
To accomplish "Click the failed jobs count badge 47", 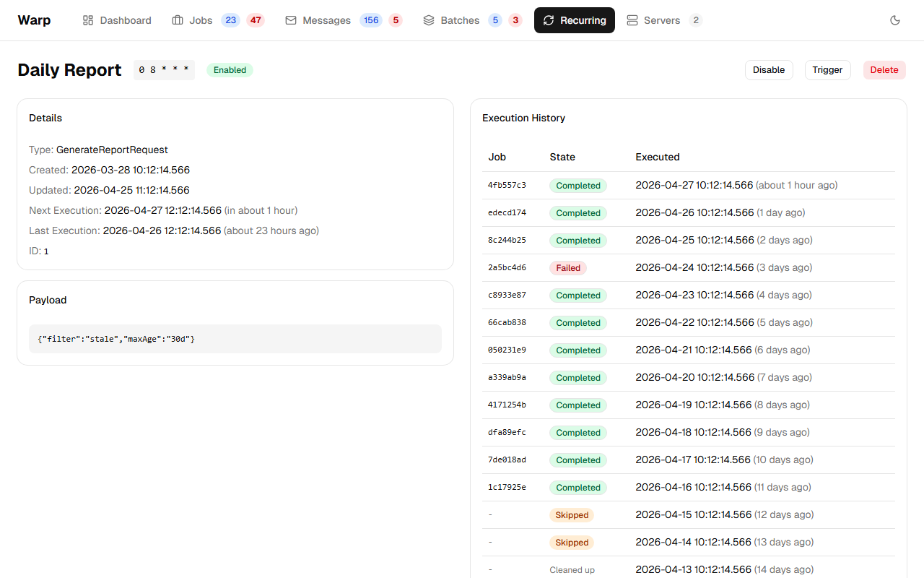I will point(256,20).
